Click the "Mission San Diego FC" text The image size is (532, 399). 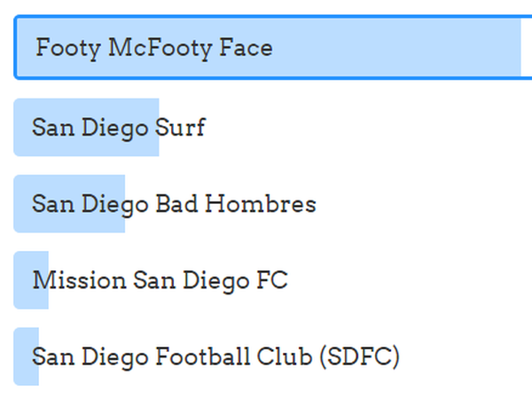(x=160, y=281)
